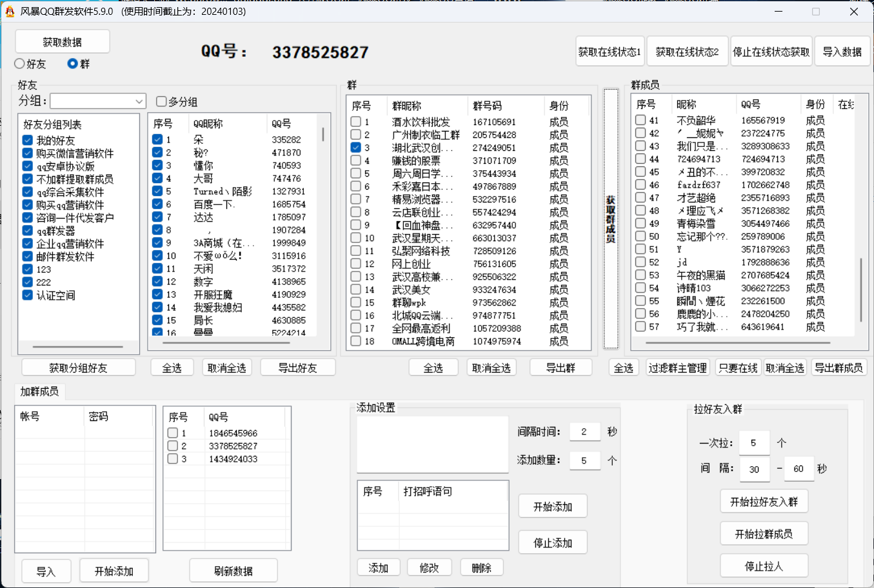
Task: Click 导入数据 button
Action: [842, 52]
